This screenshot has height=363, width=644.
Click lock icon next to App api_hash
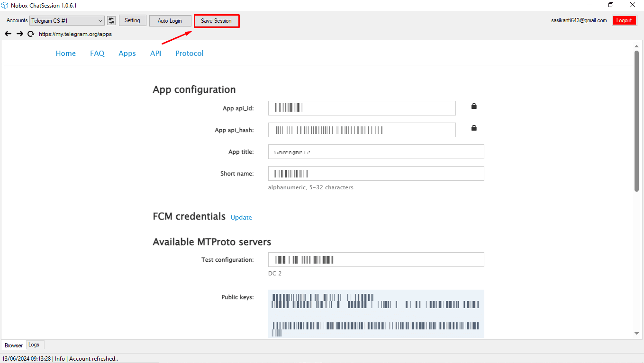(x=474, y=128)
